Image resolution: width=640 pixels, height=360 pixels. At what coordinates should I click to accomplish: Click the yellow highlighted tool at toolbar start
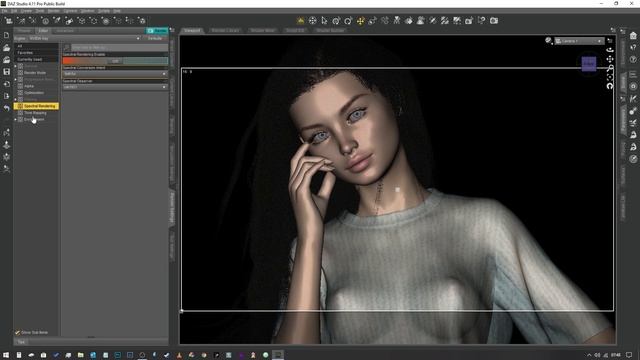[x=301, y=20]
